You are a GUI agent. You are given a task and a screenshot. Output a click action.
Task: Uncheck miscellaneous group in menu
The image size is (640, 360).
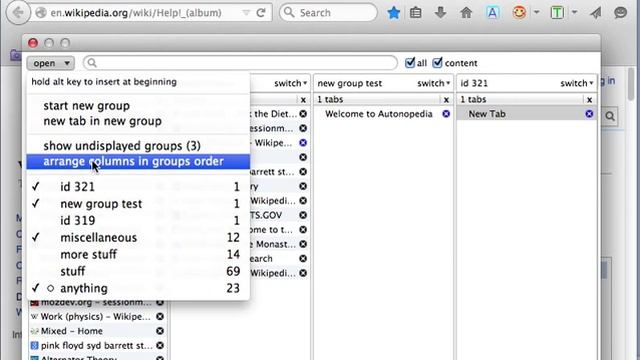tap(138, 238)
